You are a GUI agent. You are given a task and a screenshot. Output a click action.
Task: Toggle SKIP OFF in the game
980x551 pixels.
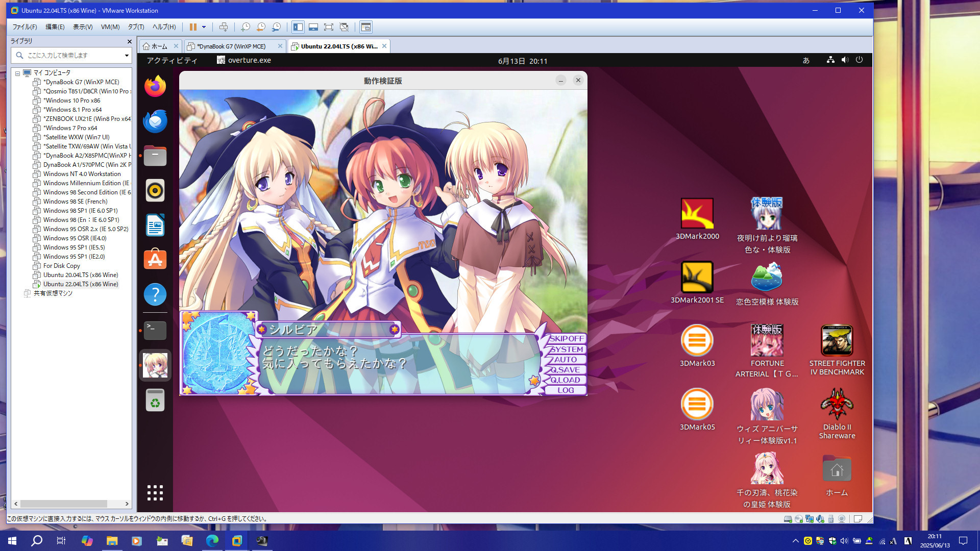coord(566,339)
